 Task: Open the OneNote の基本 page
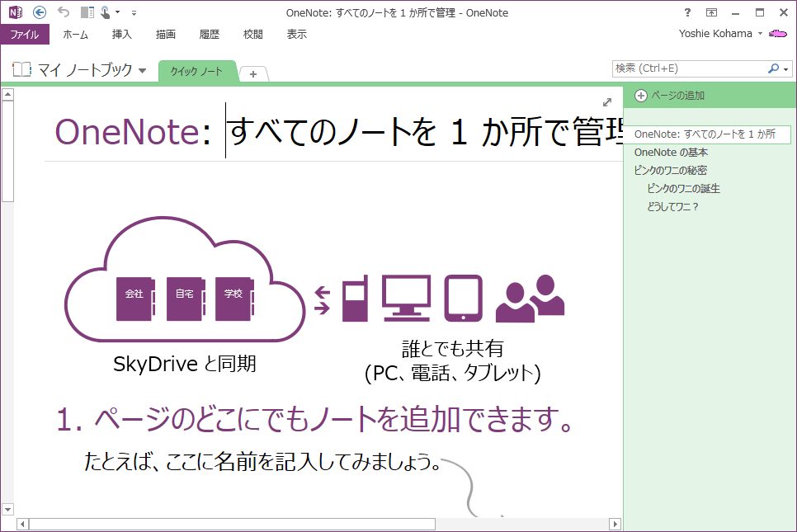671,153
